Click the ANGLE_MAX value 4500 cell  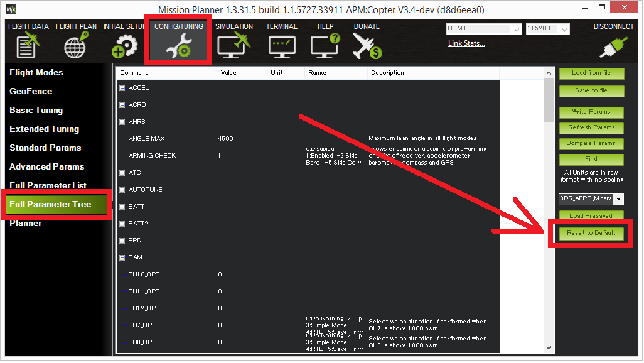(x=226, y=139)
